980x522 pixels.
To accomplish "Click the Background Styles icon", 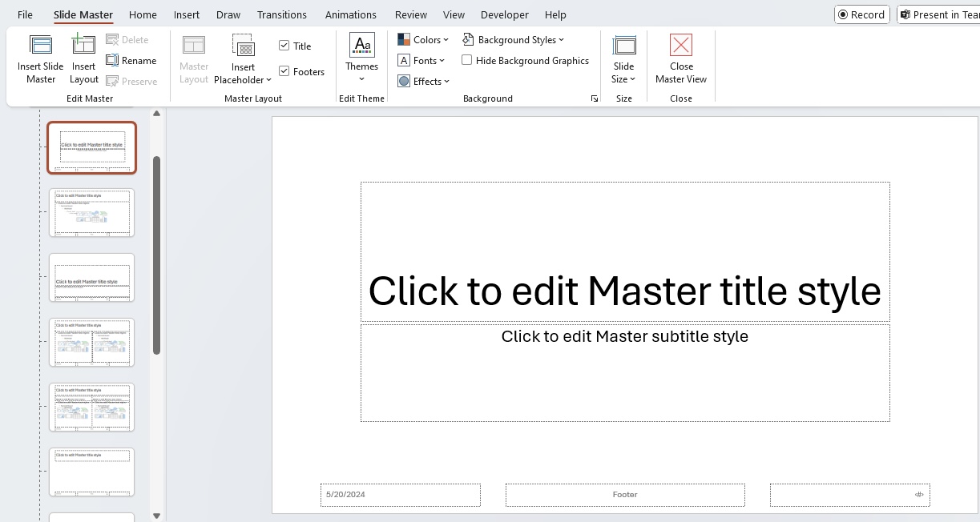I will click(468, 39).
